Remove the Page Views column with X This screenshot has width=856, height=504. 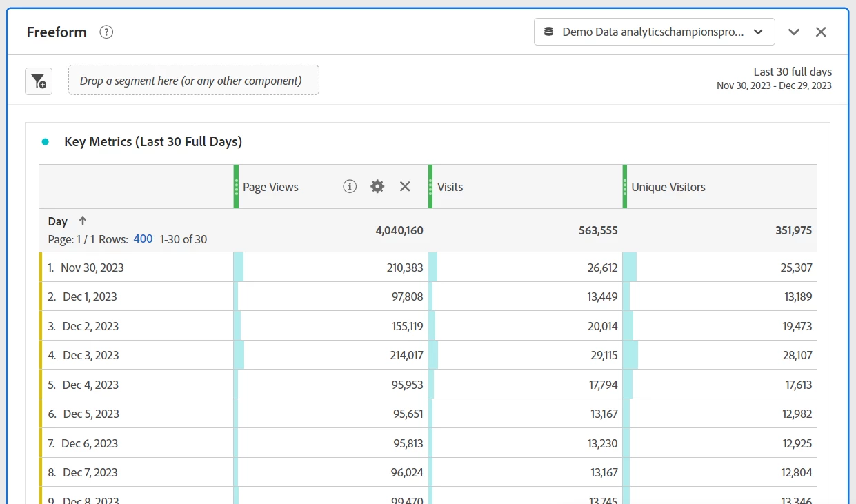[405, 186]
